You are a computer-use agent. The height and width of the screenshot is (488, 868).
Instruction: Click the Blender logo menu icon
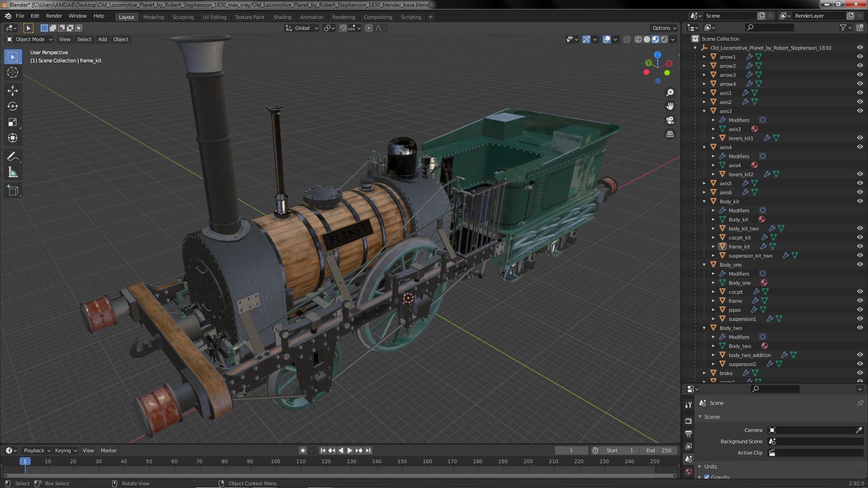click(x=8, y=16)
